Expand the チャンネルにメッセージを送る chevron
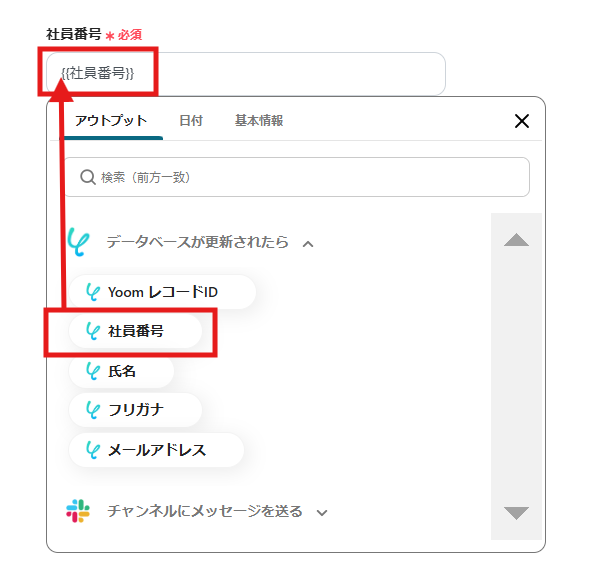Image resolution: width=591 pixels, height=563 pixels. (x=322, y=513)
